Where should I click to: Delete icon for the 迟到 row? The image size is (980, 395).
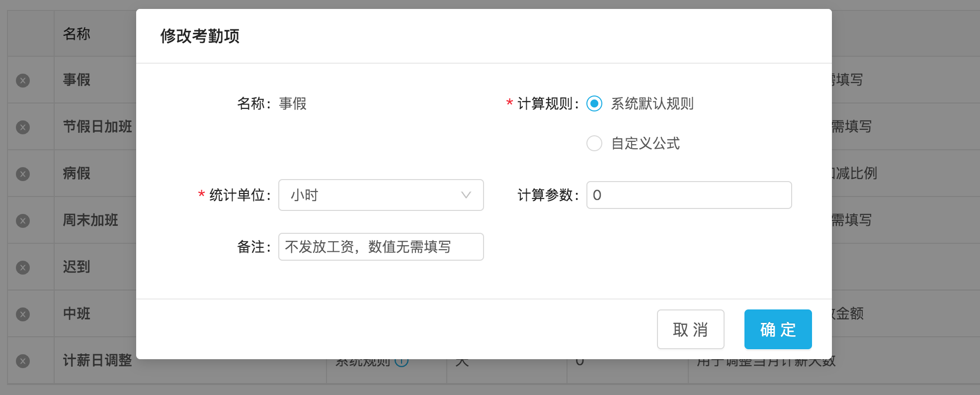coord(23,268)
